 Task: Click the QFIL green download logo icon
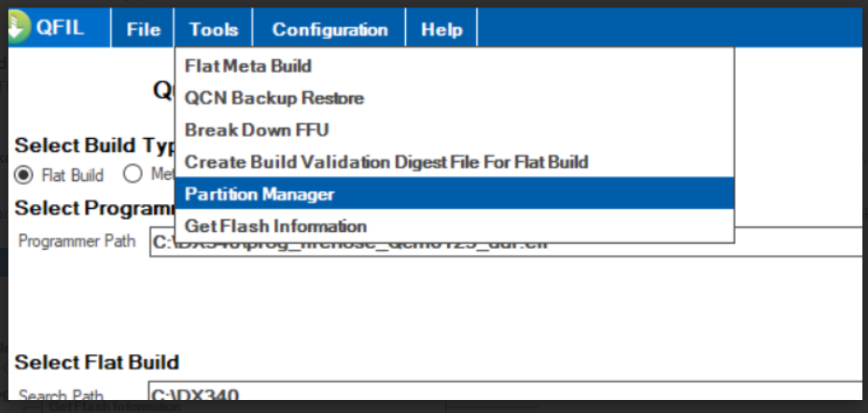20,26
